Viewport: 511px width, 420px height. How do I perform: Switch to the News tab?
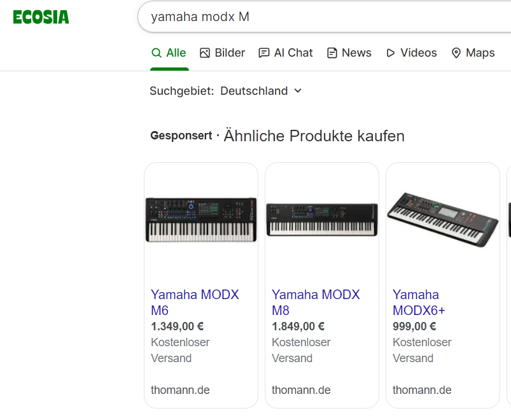(356, 53)
